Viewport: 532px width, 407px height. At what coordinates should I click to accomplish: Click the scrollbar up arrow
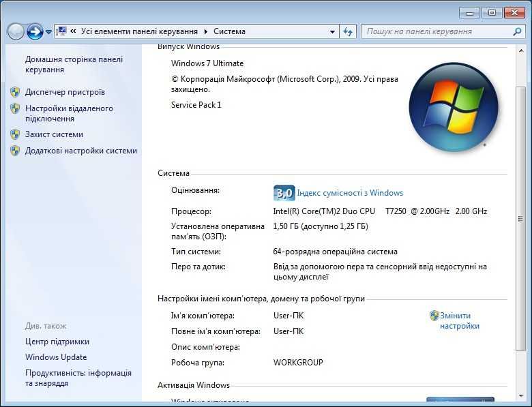521,51
